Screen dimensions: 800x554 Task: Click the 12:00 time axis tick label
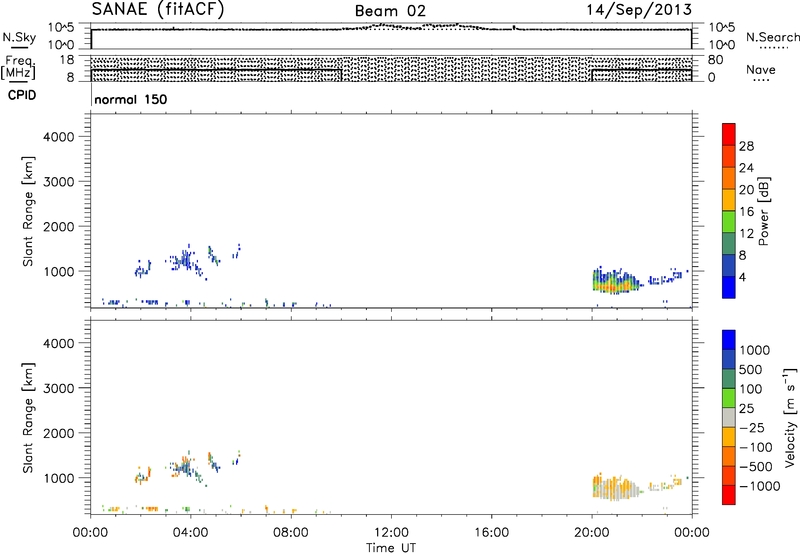[x=391, y=533]
